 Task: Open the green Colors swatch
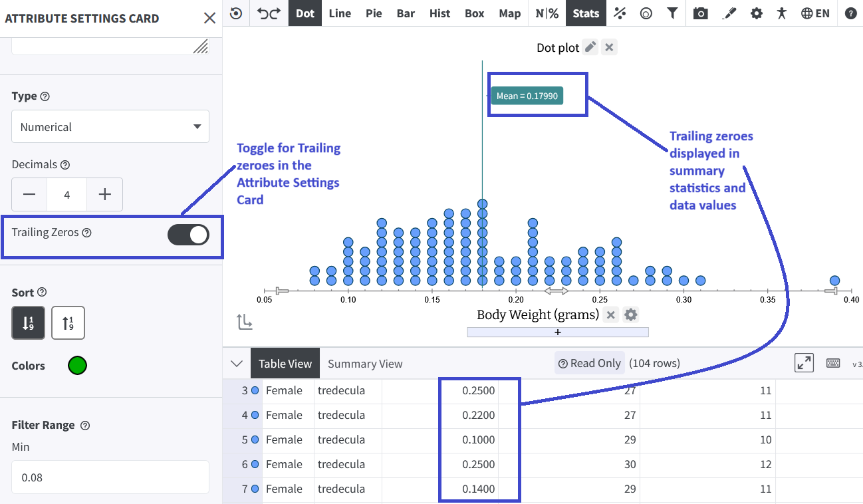tap(78, 365)
